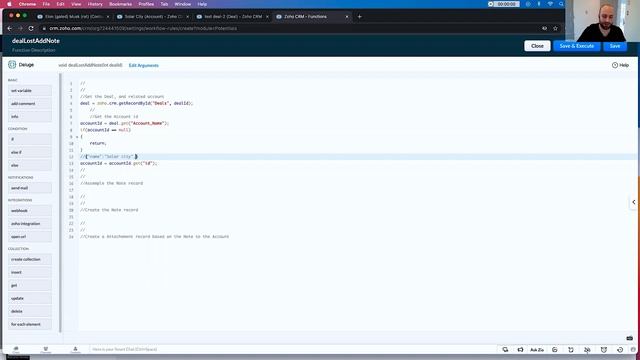Close the Zoho CRM - Functions tab
Image resolution: width=640 pixels, height=360 pixels.
pos(347,17)
